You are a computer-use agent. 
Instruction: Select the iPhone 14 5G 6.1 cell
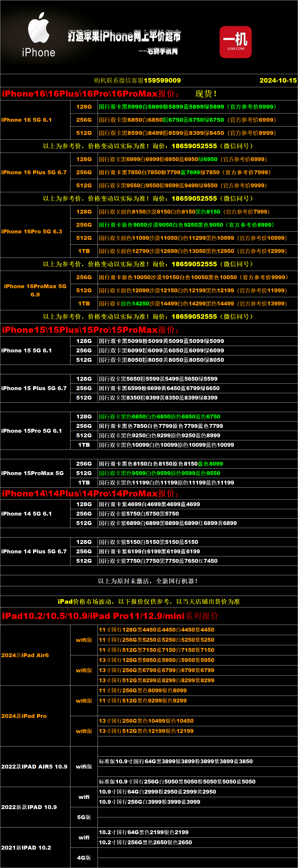coord(35,514)
